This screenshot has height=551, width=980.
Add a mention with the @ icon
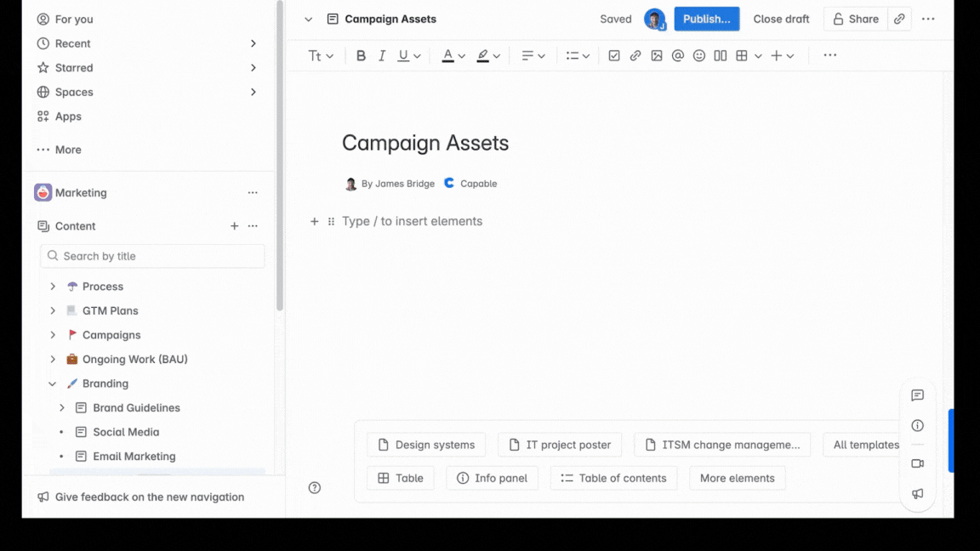click(x=678, y=54)
